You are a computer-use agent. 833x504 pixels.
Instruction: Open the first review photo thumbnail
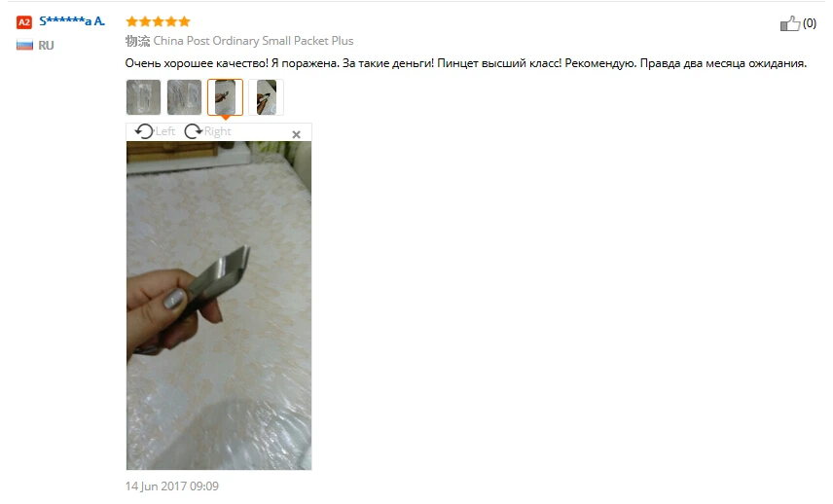[x=143, y=97]
